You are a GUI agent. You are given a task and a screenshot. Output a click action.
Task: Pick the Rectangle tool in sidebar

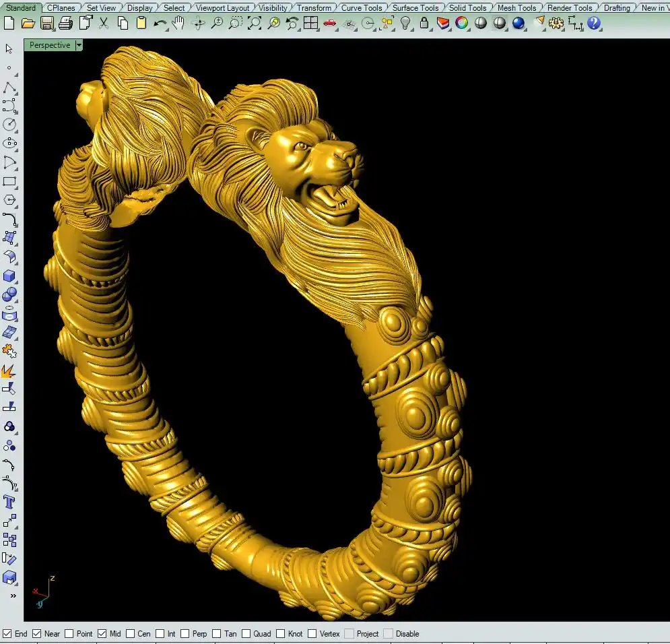[x=9, y=181]
